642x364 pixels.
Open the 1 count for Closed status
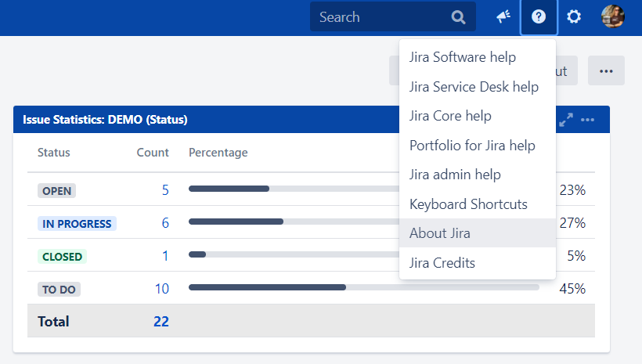[165, 256]
